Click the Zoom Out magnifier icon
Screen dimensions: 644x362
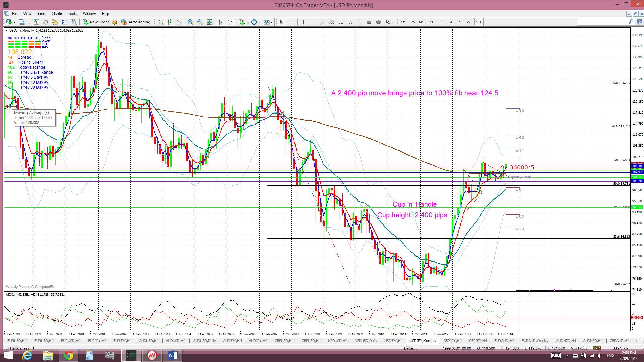coord(200,22)
